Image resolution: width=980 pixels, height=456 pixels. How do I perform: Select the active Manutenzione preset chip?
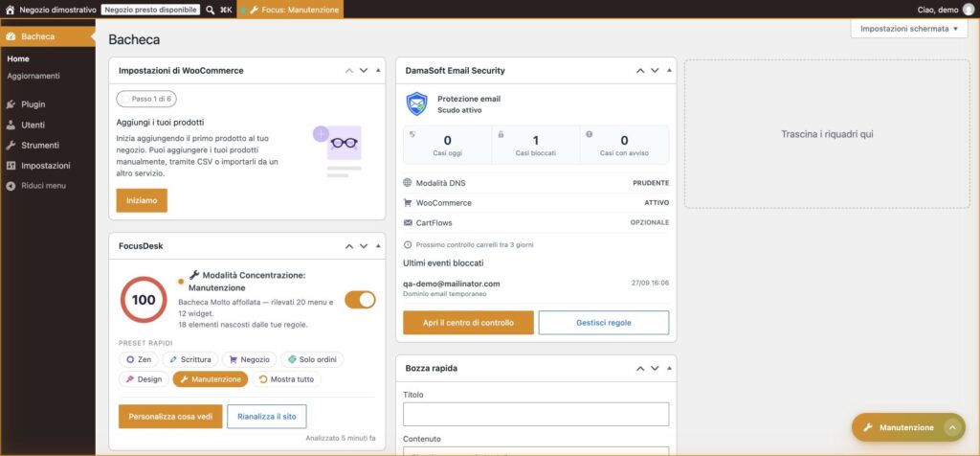coord(211,379)
